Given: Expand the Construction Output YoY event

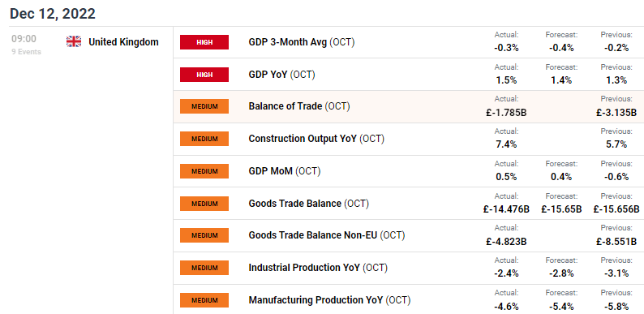Looking at the screenshot, I should tap(408, 139).
